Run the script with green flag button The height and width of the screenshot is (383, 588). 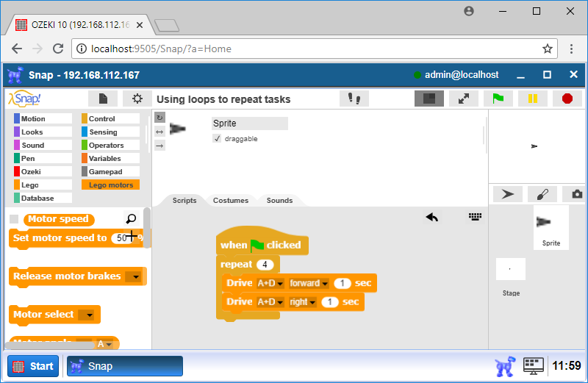(498, 99)
